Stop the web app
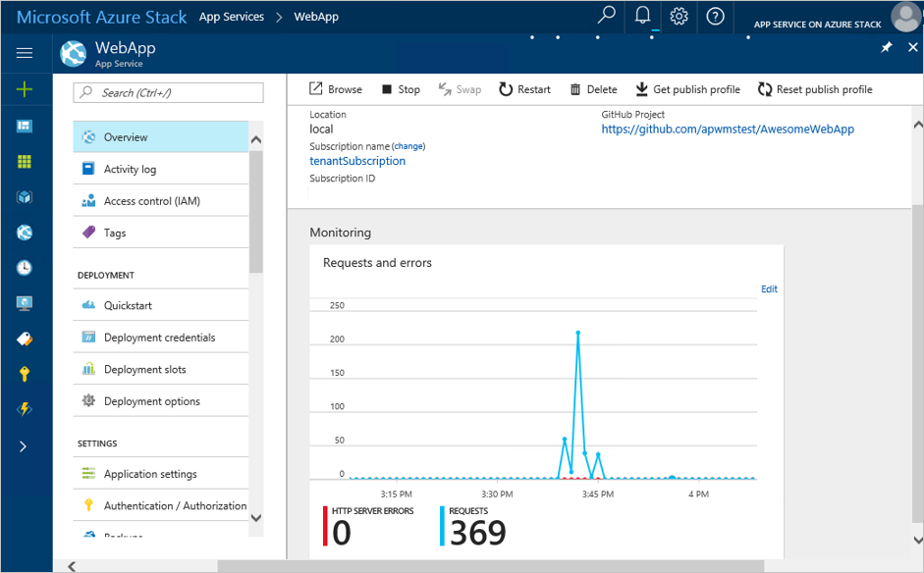Viewport: 924px width, 573px height. pos(401,89)
